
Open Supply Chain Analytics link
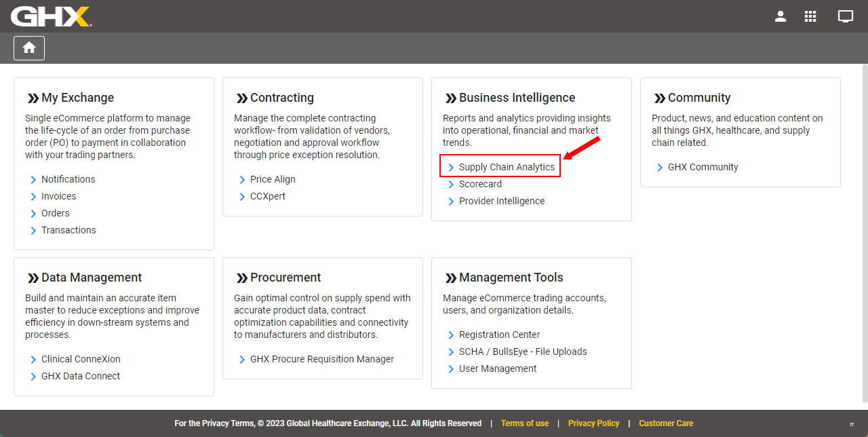pyautogui.click(x=507, y=167)
